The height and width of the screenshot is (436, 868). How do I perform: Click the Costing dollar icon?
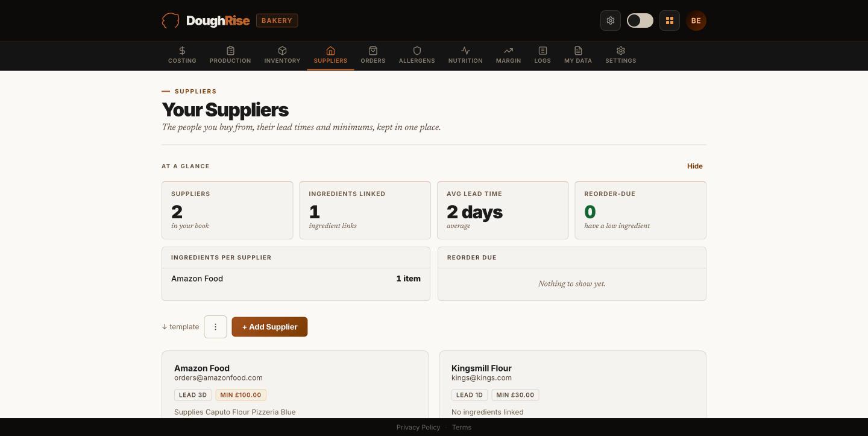coord(182,51)
